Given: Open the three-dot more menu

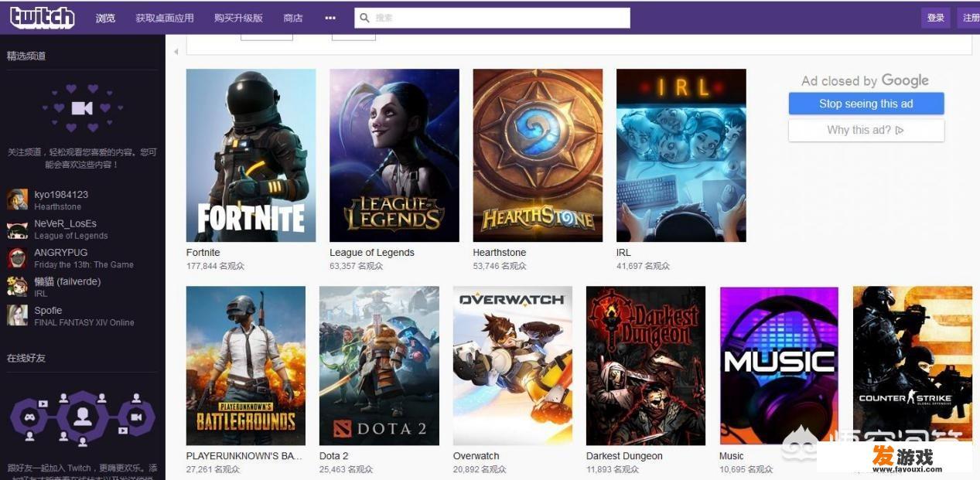Looking at the screenshot, I should click(330, 18).
